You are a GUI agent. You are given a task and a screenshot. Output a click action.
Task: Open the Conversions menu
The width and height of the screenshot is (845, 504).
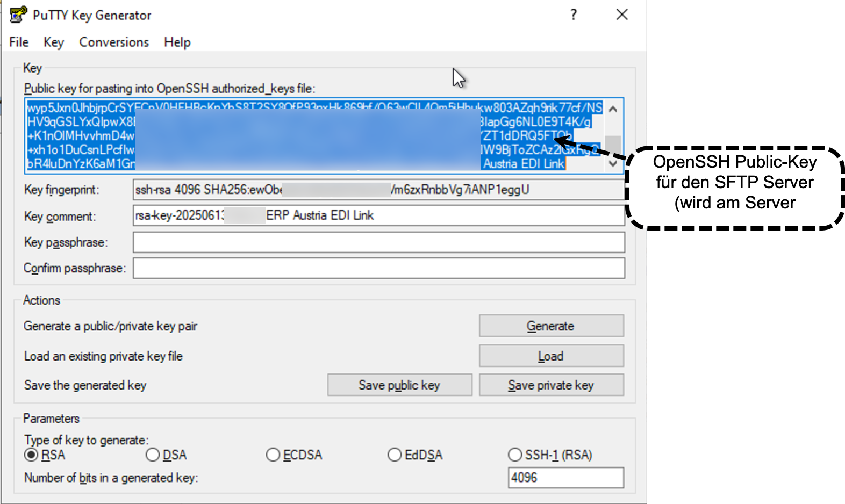114,42
